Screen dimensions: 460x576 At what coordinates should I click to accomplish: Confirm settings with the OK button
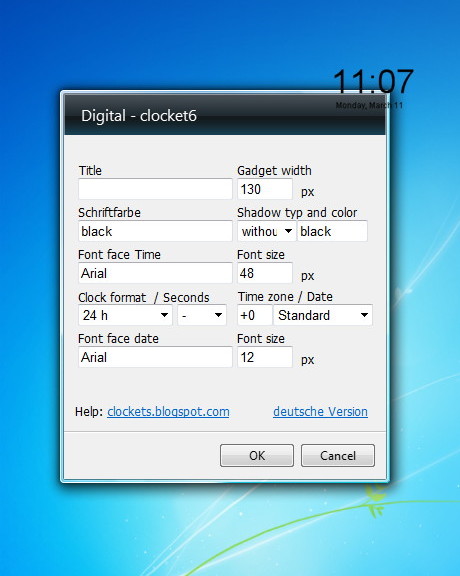257,456
